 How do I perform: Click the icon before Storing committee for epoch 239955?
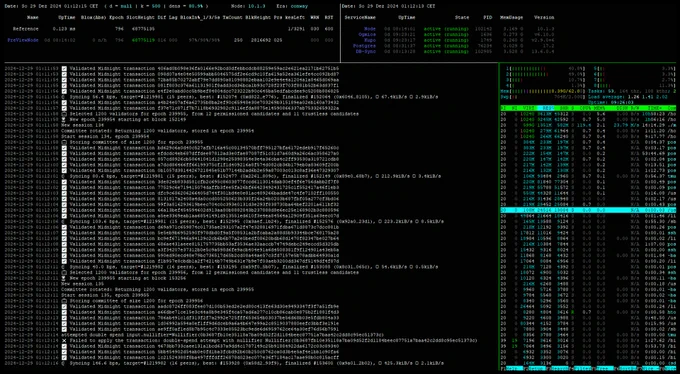click(x=64, y=142)
